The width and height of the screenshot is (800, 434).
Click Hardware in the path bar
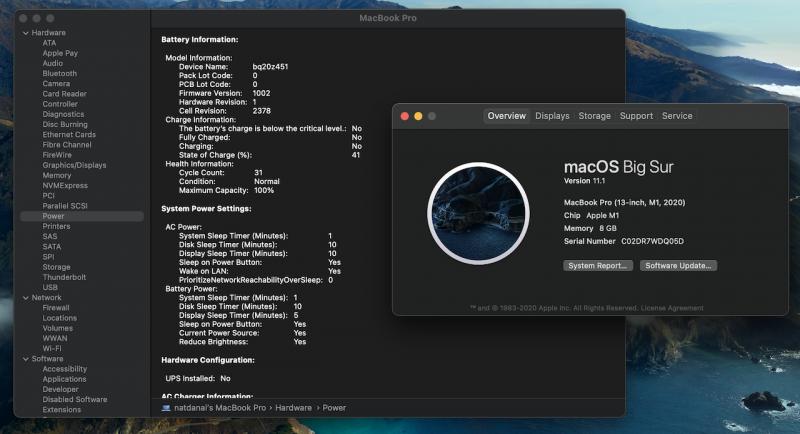pyautogui.click(x=293, y=408)
